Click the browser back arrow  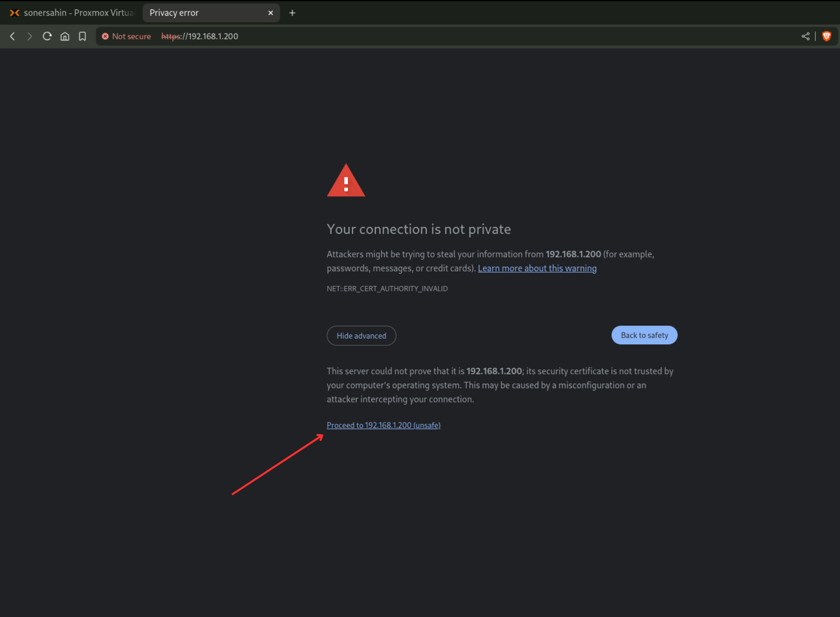coord(13,36)
